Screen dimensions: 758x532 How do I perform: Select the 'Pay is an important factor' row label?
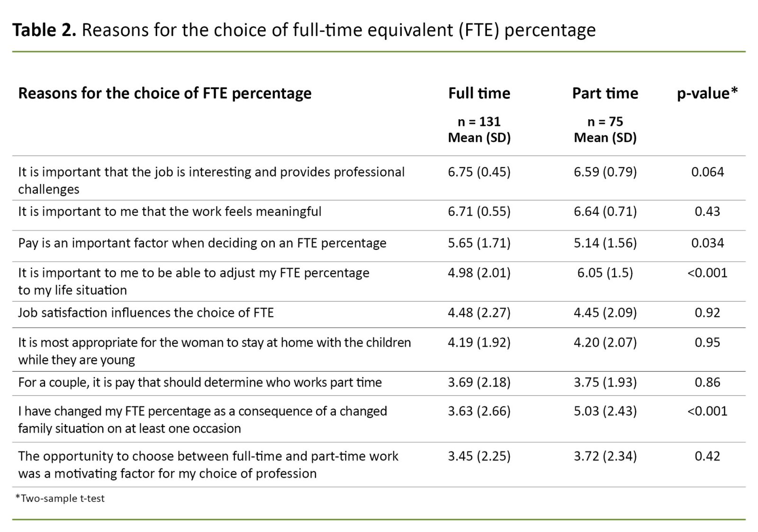[x=202, y=243]
